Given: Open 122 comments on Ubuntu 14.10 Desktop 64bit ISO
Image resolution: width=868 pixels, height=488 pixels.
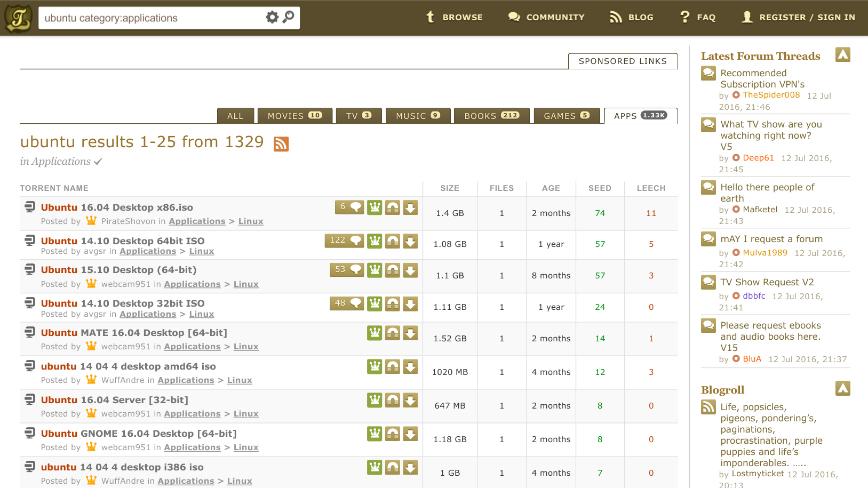Looking at the screenshot, I should point(344,241).
